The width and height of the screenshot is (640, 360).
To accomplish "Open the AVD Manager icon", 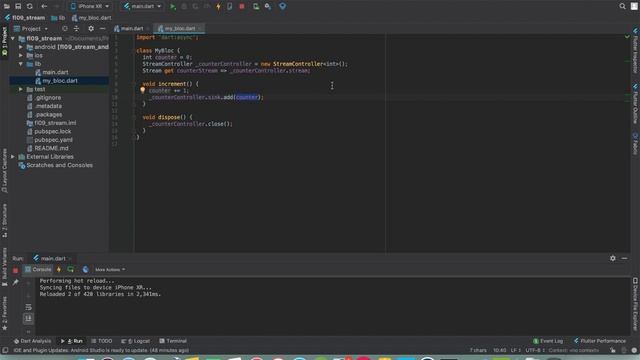I will [x=256, y=7].
